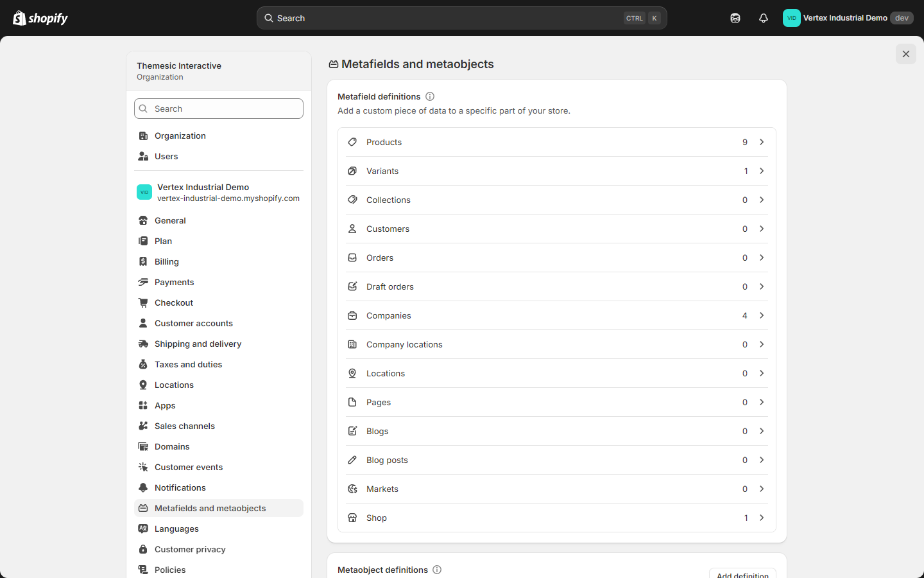Open Apps settings
Viewport: 924px width, 578px height.
pos(219,405)
